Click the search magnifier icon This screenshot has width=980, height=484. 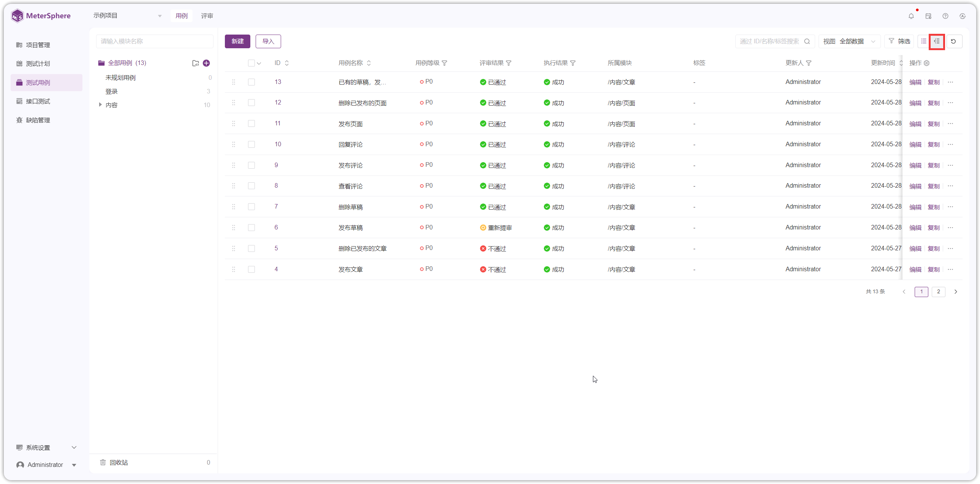point(806,41)
